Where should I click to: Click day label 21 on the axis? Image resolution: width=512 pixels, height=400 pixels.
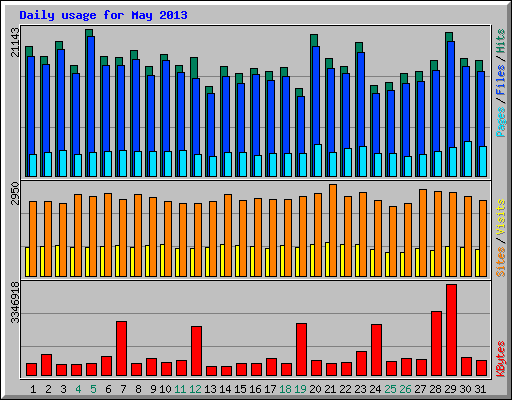[330, 389]
